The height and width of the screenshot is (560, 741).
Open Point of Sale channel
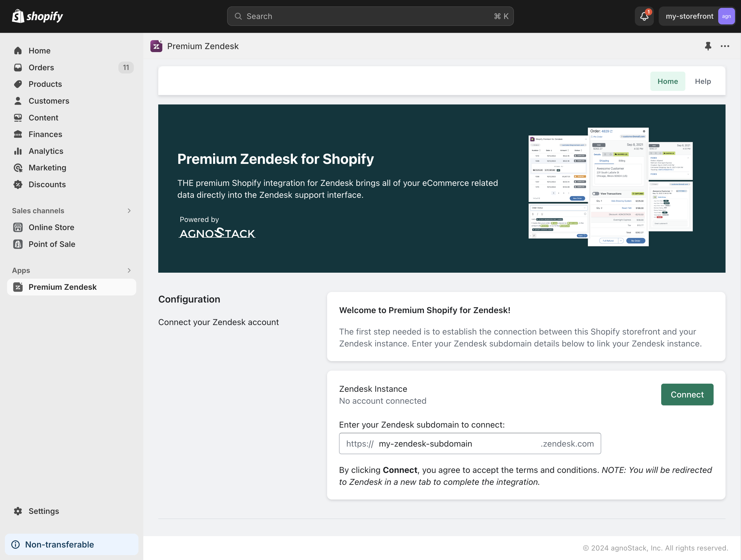[72, 244]
